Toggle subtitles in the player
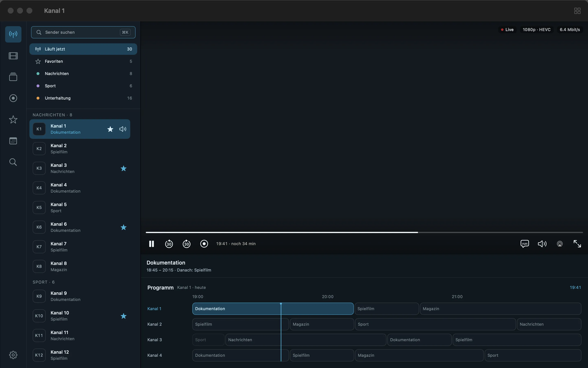588x368 pixels. [x=525, y=244]
